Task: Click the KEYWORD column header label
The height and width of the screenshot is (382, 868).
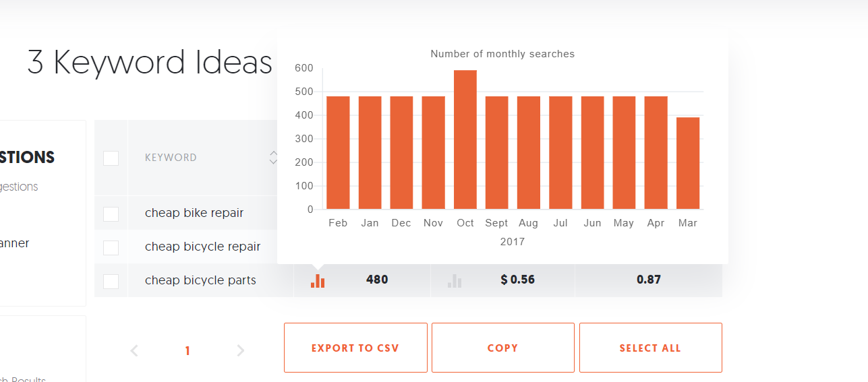Action: pyautogui.click(x=171, y=158)
